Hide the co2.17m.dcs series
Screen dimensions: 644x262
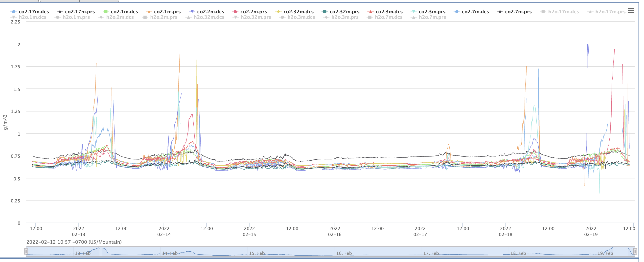pos(33,12)
